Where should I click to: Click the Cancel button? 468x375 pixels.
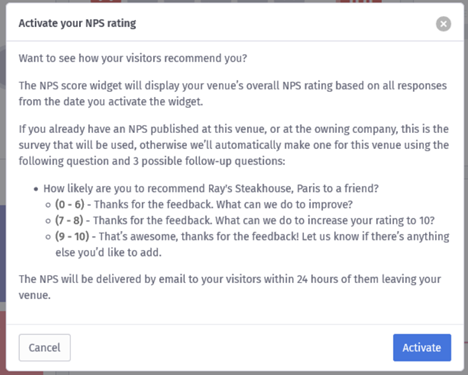coord(45,348)
